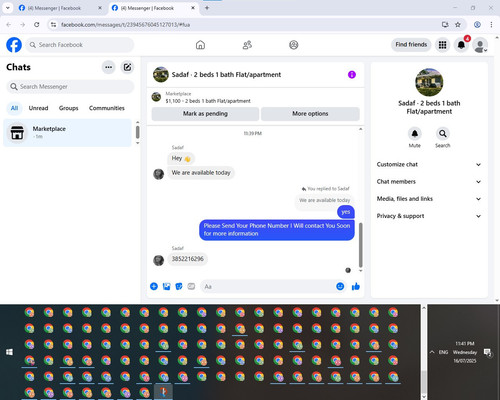This screenshot has height=400, width=500.
Task: Open the Facebook Home icon
Action: click(x=200, y=45)
